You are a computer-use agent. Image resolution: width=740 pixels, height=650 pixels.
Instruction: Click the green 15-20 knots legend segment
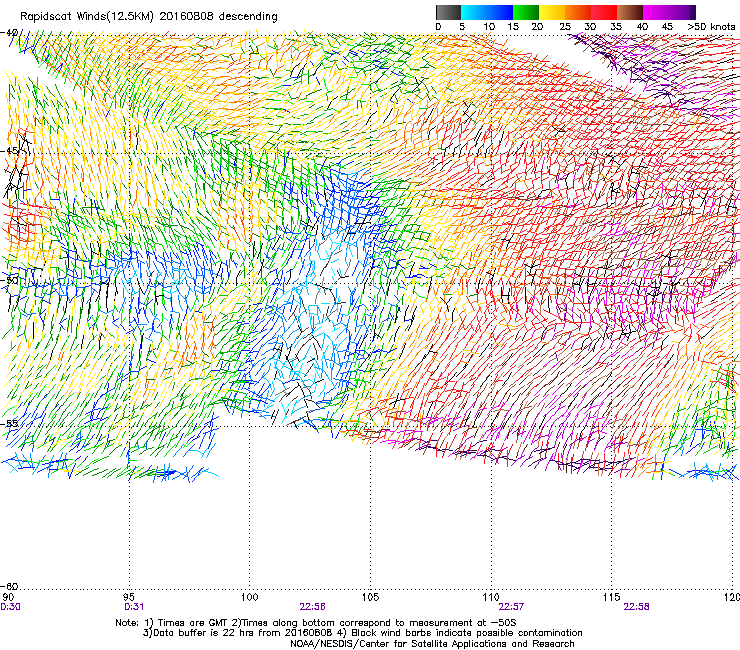[x=526, y=12]
